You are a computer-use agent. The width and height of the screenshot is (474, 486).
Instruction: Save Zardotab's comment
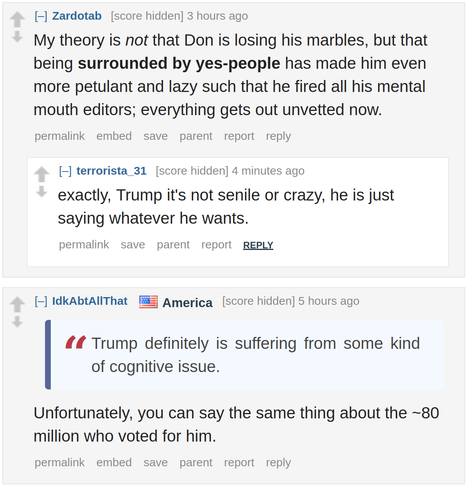(x=156, y=136)
